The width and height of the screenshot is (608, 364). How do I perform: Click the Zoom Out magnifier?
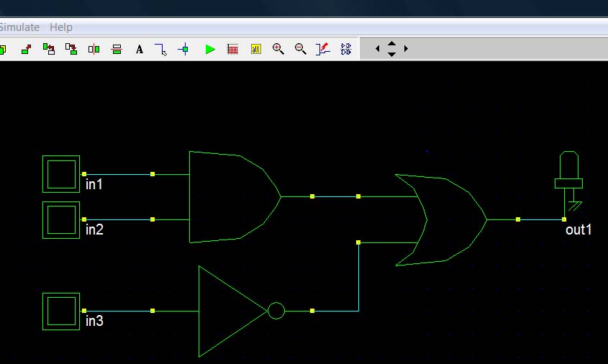coord(301,49)
